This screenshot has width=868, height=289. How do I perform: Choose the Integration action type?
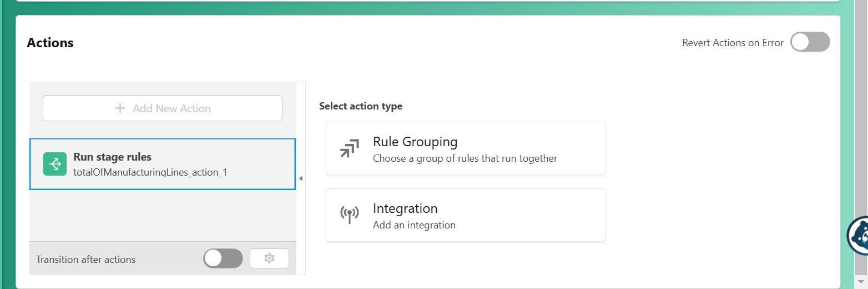point(465,215)
